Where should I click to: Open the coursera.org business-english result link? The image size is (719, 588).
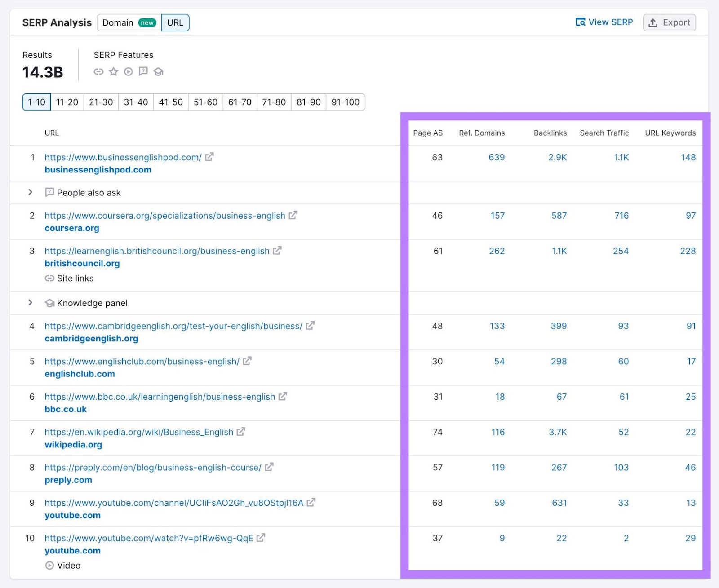coord(164,216)
